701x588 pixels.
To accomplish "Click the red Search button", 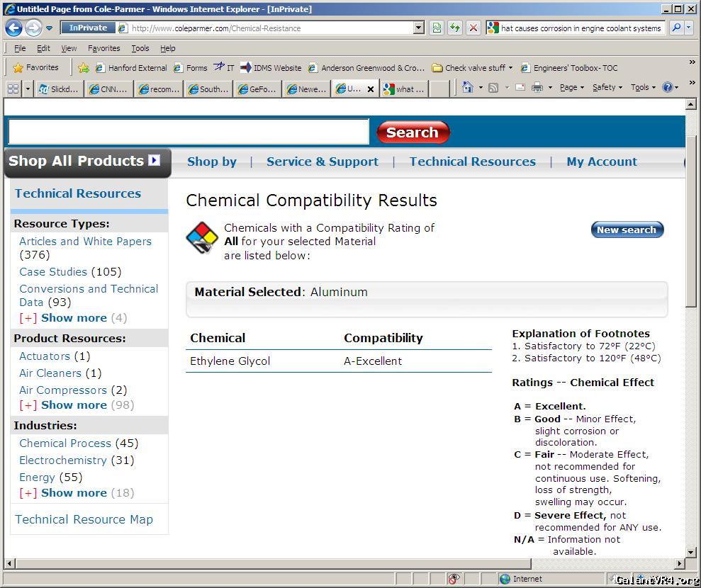I will pos(413,132).
